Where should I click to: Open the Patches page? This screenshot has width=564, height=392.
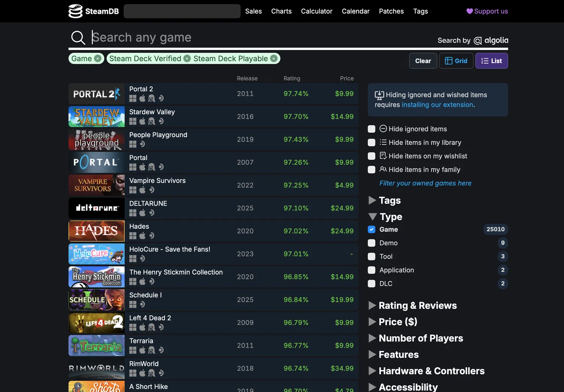(391, 11)
